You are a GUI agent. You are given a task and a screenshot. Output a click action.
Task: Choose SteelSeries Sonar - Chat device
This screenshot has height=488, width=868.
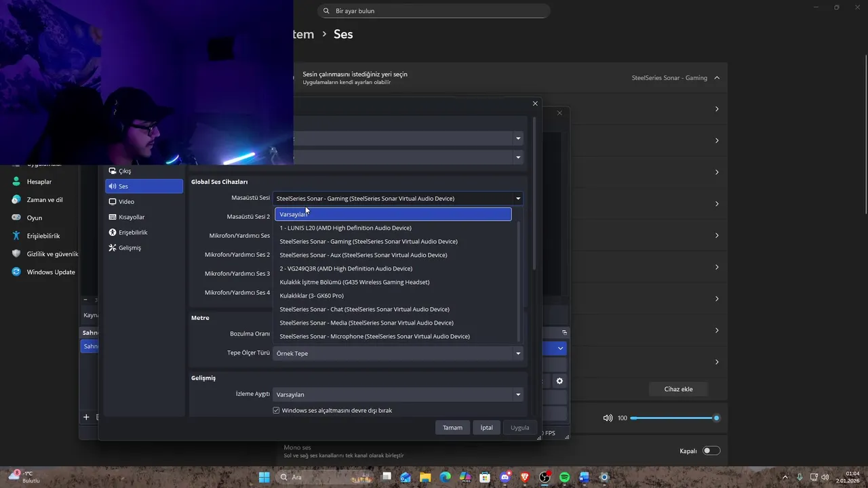pyautogui.click(x=393, y=309)
